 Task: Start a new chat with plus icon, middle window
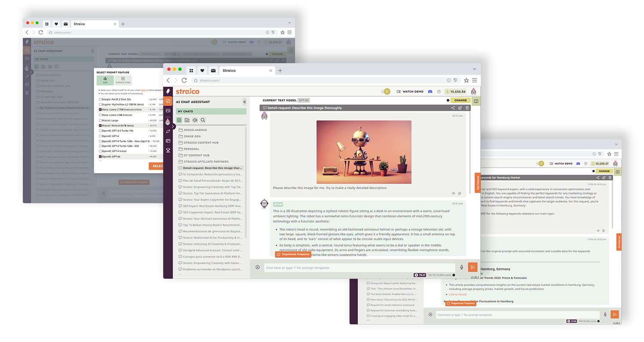pyautogui.click(x=179, y=120)
